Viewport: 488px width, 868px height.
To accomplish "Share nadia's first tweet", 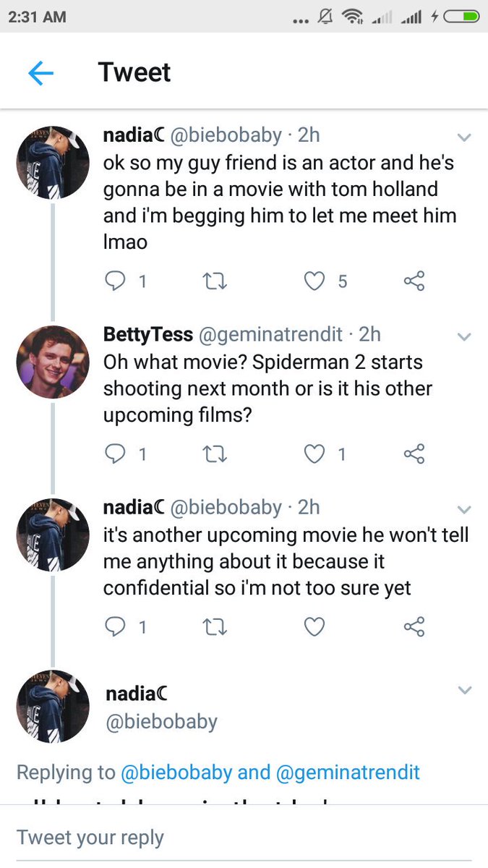I will coord(414,281).
